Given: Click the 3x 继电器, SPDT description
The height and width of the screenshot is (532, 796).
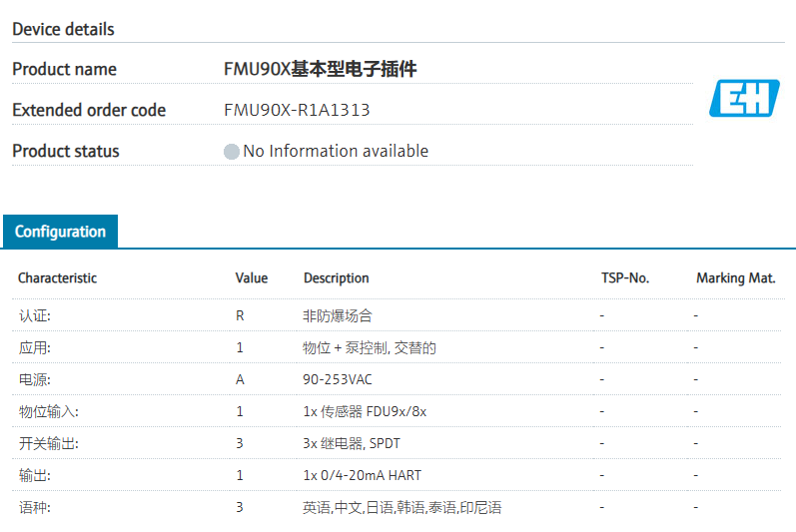Looking at the screenshot, I should pyautogui.click(x=352, y=443).
